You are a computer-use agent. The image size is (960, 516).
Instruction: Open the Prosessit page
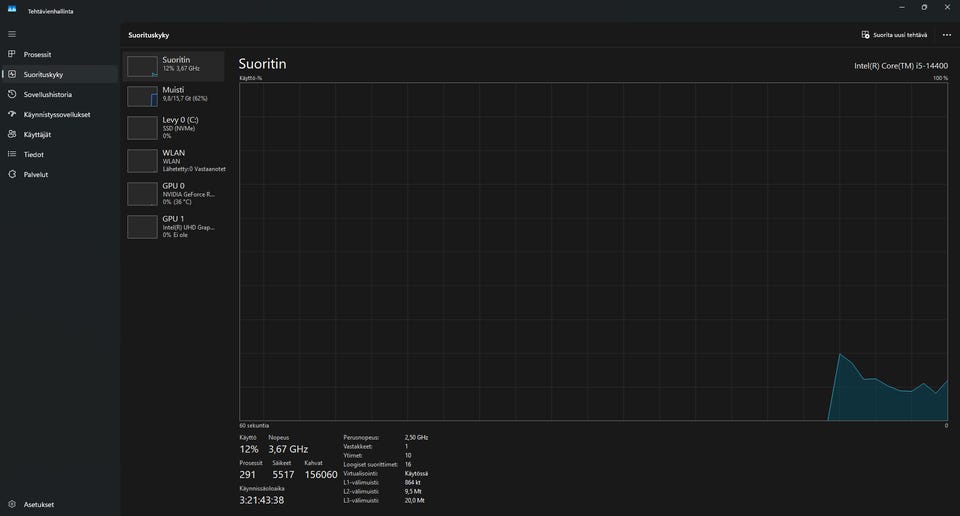pos(59,54)
